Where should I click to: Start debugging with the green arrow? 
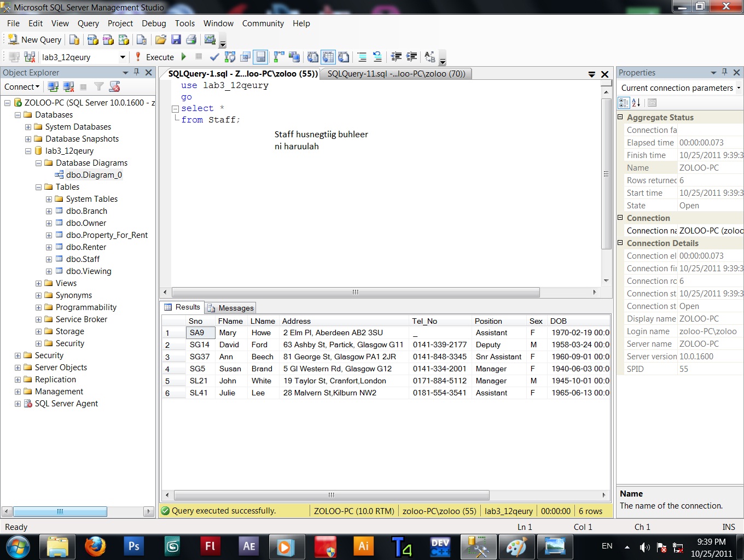pos(184,57)
